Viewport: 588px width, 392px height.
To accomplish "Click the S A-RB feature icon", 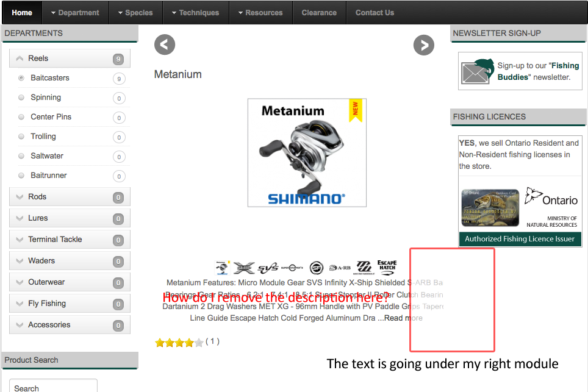I will point(340,268).
